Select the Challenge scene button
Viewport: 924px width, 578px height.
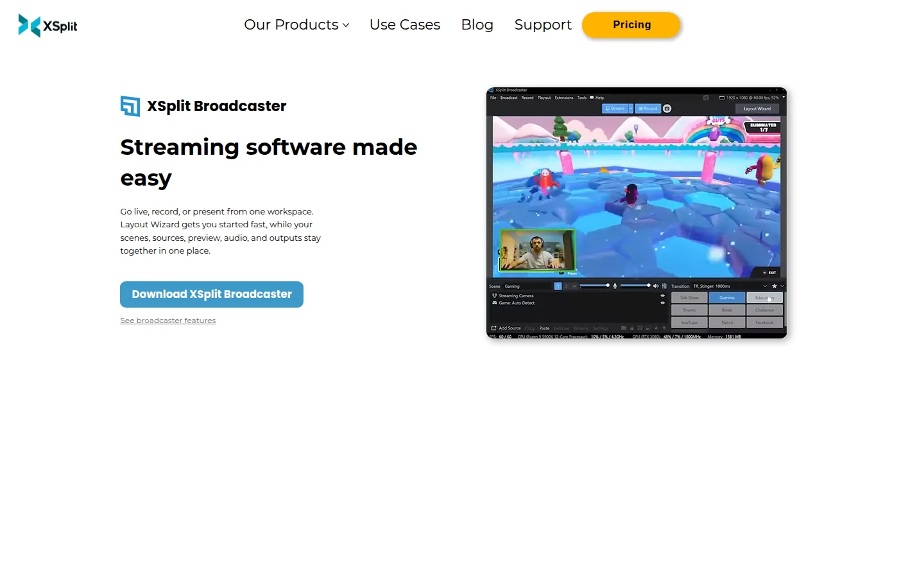click(x=764, y=310)
